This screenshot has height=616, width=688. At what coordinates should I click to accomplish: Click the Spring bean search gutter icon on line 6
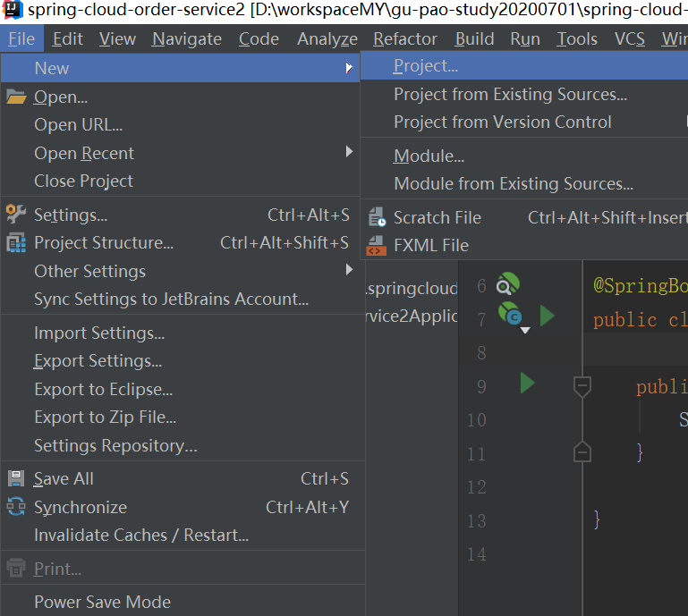[507, 284]
